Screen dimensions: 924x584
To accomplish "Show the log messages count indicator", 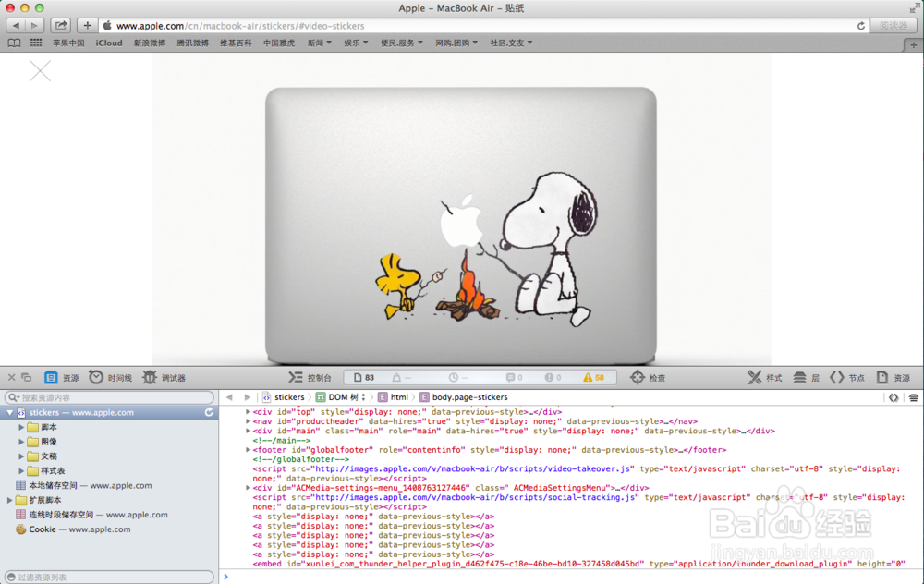I will click(514, 378).
